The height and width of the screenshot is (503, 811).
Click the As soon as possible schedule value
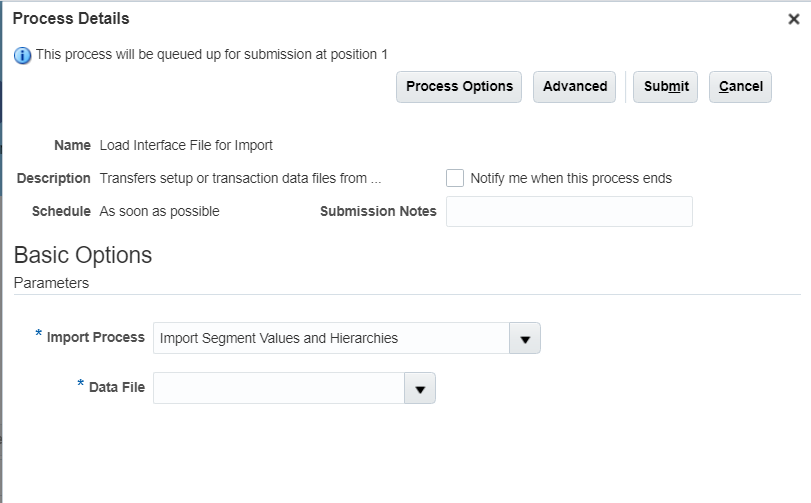coord(159,211)
